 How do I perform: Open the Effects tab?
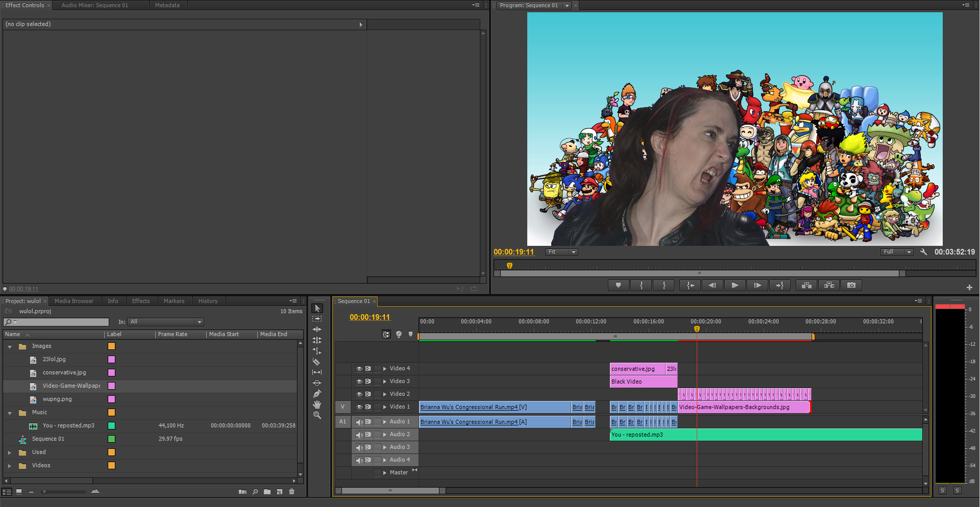(141, 301)
